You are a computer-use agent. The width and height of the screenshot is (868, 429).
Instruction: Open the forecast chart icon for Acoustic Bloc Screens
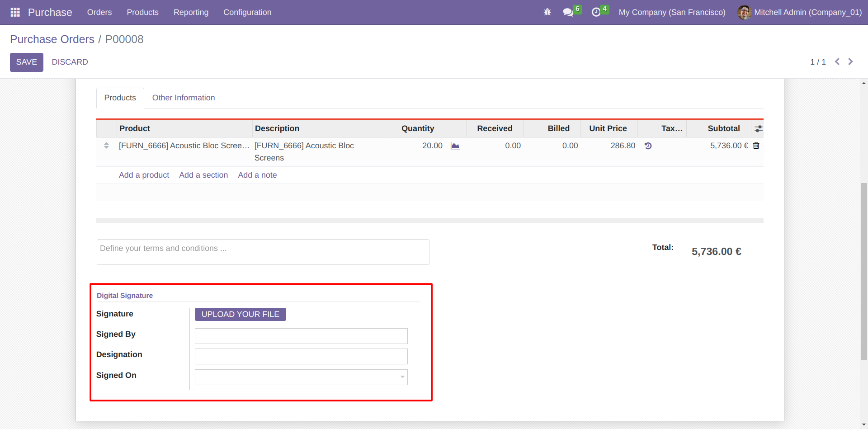pyautogui.click(x=455, y=146)
